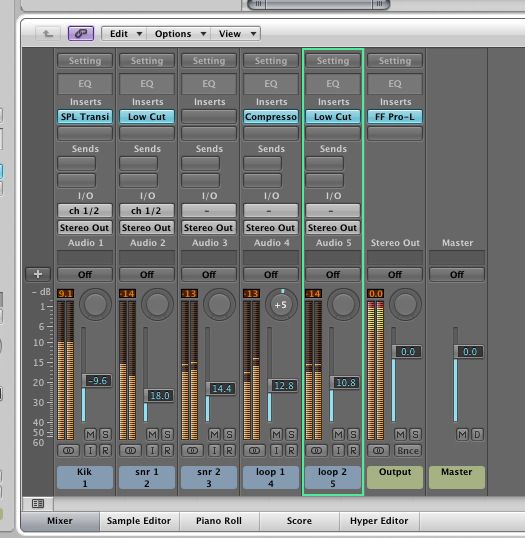
Task: Toggle stereo format icon on loop 1 channel
Action: [254, 450]
